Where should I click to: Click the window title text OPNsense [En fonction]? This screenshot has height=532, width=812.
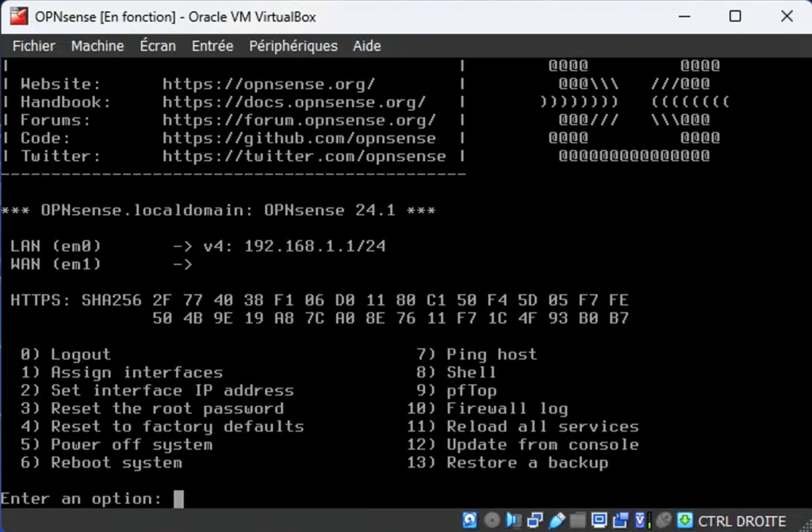click(105, 17)
